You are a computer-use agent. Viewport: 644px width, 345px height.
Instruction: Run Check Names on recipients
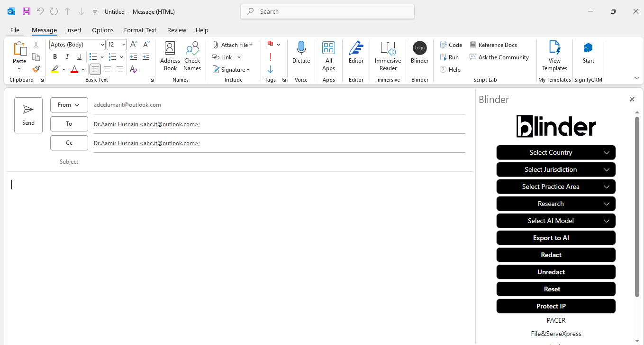tap(192, 56)
